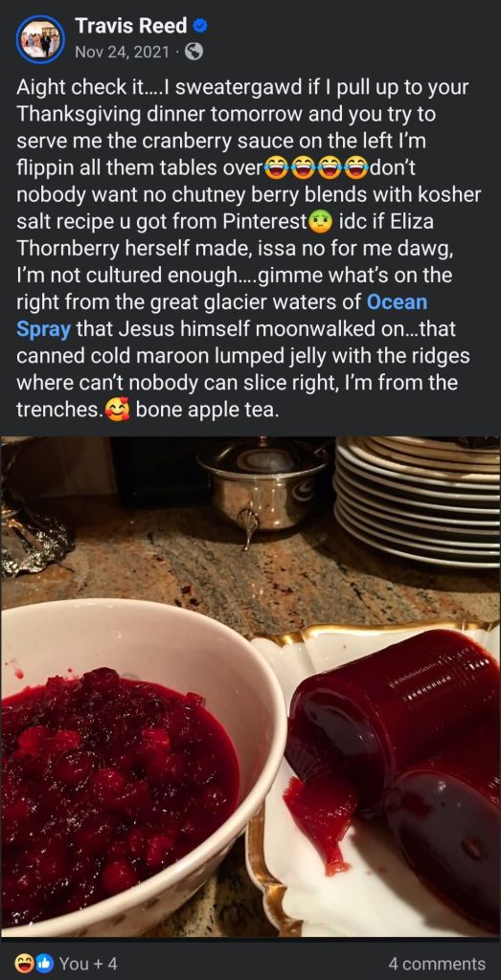The width and height of the screenshot is (501, 980).
Task: Open the 4 comments section
Action: (437, 964)
